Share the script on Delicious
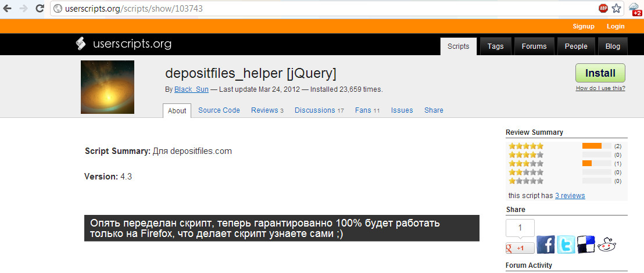The width and height of the screenshot is (644, 273). pos(586,245)
